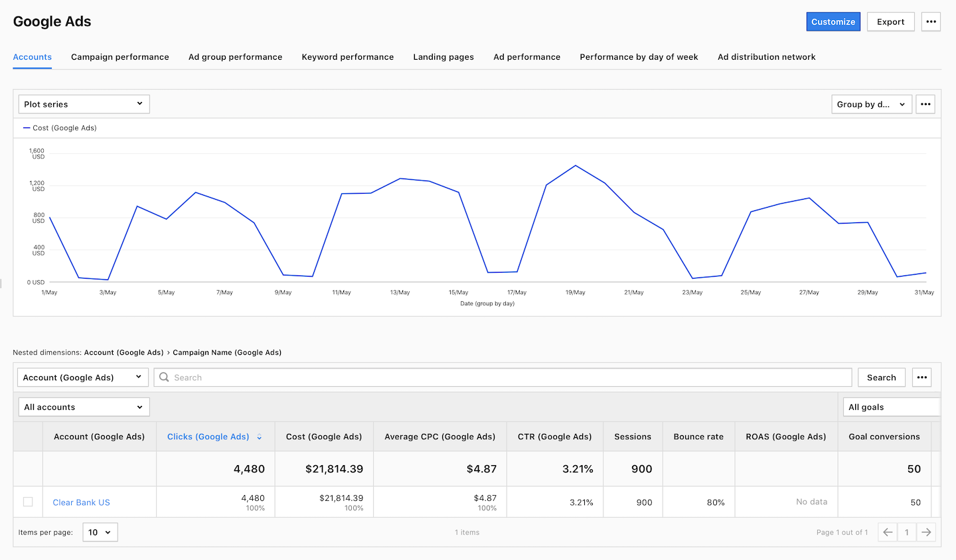Image resolution: width=956 pixels, height=560 pixels.
Task: Click Account (Google Ads) nested dimension breadcrumb
Action: pyautogui.click(x=123, y=352)
